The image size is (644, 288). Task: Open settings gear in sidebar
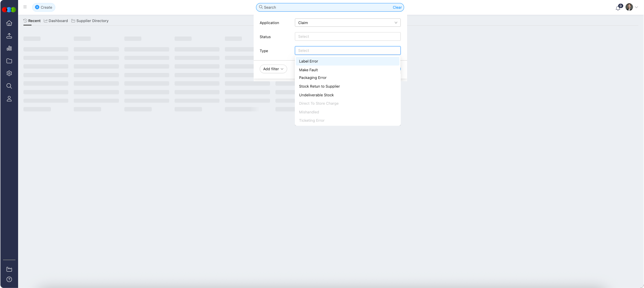[9, 73]
